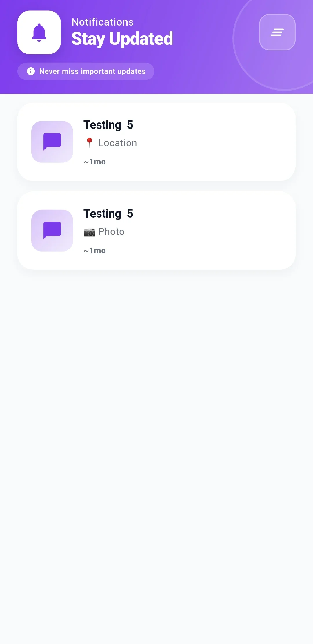Open the filter menu button in header
313x644 pixels.
[x=277, y=32]
